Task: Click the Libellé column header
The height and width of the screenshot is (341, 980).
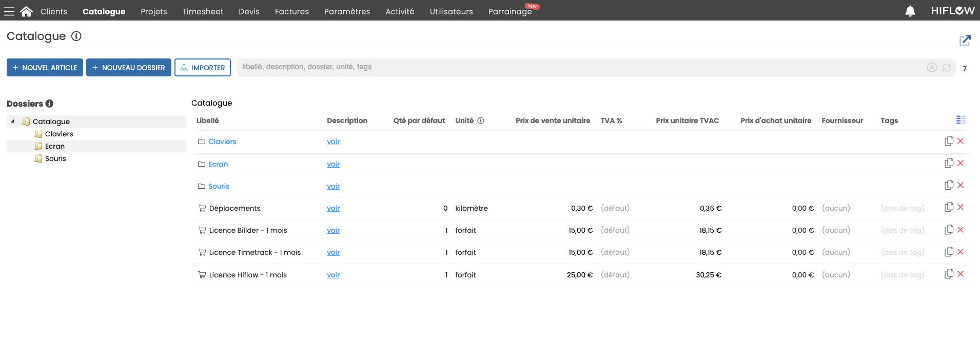Action: [x=208, y=121]
